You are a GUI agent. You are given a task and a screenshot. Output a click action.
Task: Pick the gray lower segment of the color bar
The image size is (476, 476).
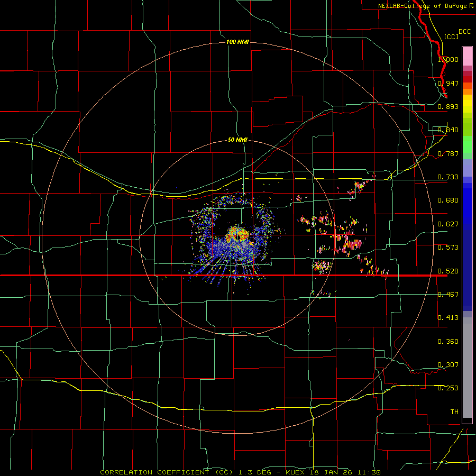click(467, 368)
